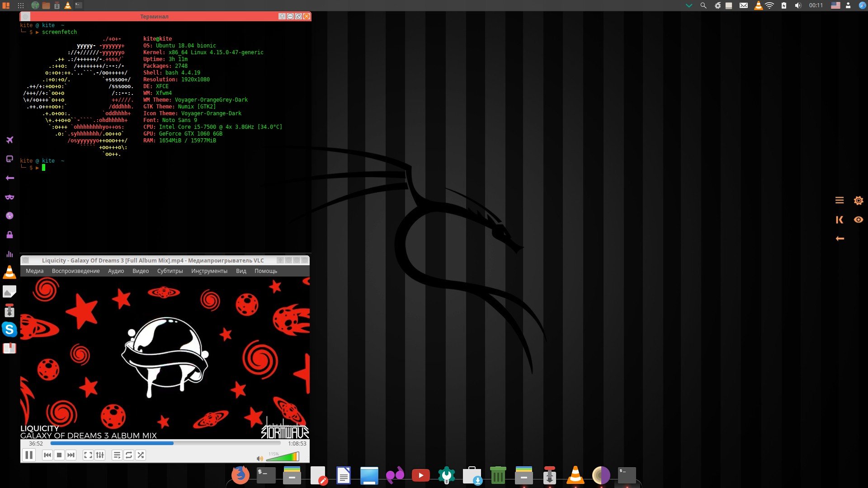Viewport: 868px width, 488px height.
Task: Expand the Воспроизведение menu
Action: point(75,271)
